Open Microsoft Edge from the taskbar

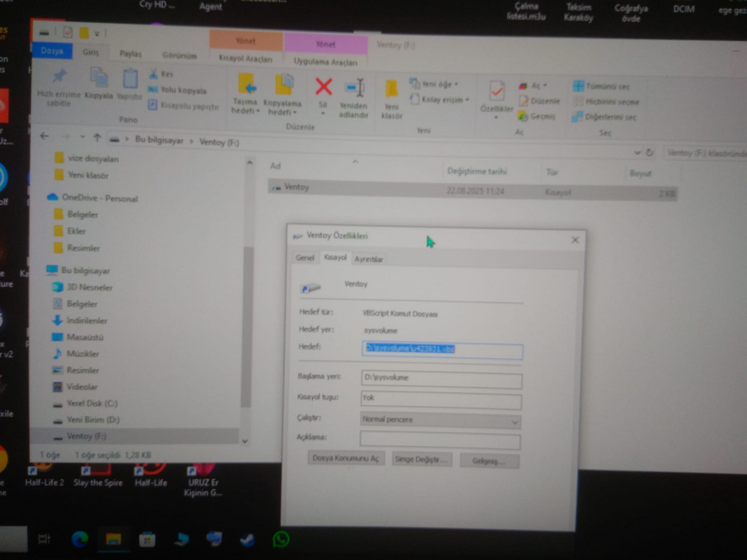tap(79, 539)
